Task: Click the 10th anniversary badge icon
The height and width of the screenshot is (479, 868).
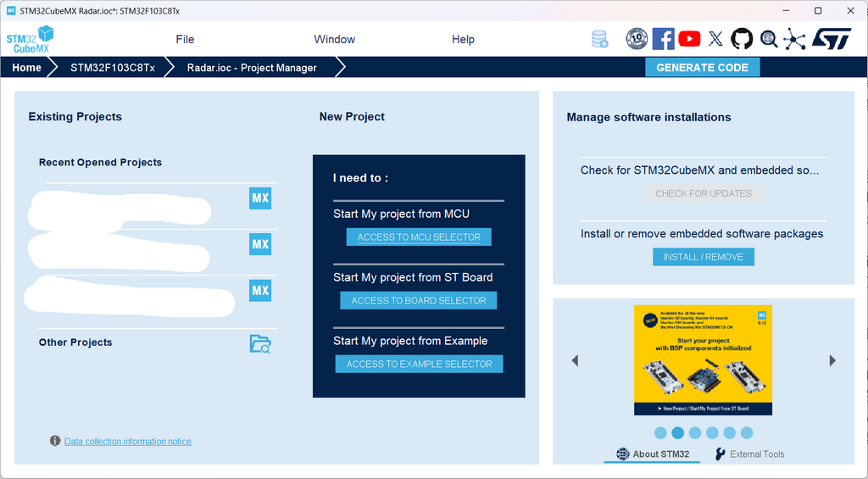Action: (637, 39)
